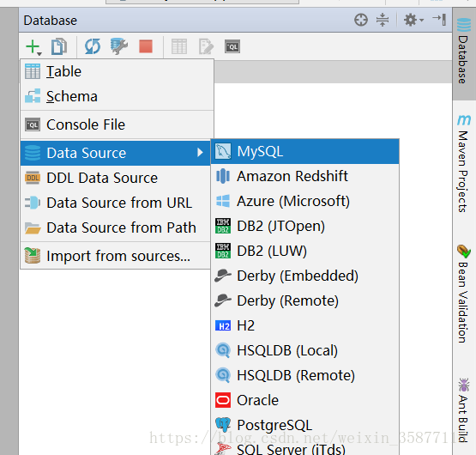Select SQL Server (jTds) data source
The width and height of the screenshot is (476, 455).
[304, 447]
